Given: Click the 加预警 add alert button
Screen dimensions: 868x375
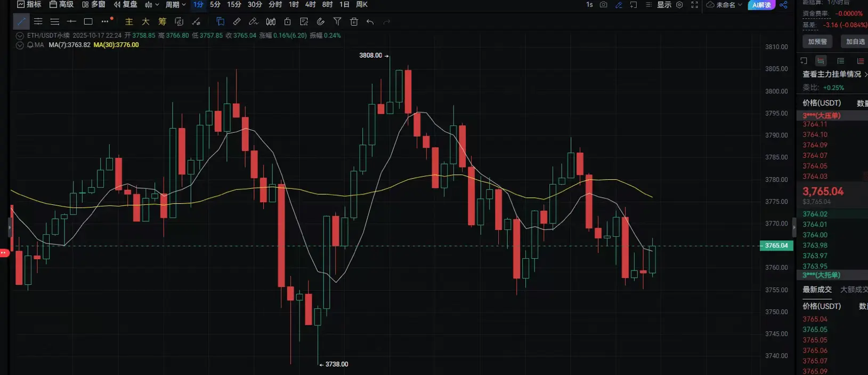Looking at the screenshot, I should point(817,42).
